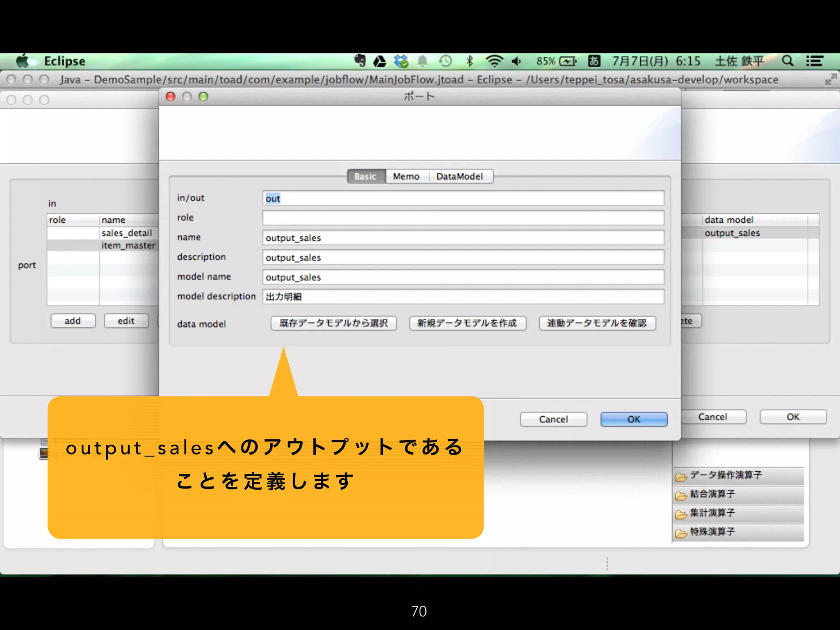Open the battery status indicator
This screenshot has width=840, height=630.
[557, 62]
